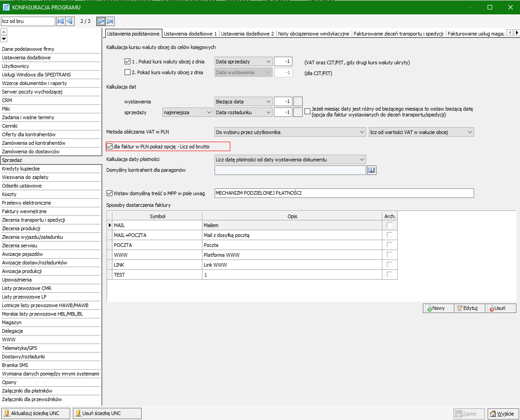The width and height of the screenshot is (520, 420).
Task: Jump to last search result arrow
Action: coord(110,21)
